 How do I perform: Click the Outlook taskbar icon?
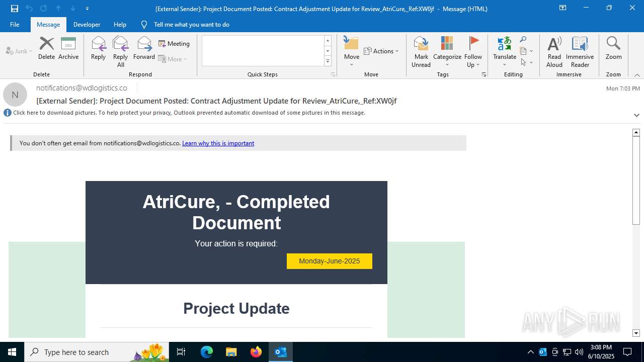pos(280,352)
